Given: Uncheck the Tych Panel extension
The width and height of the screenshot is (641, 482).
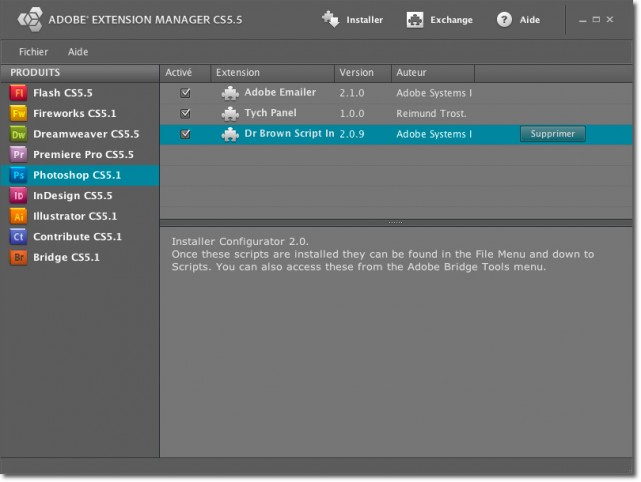Looking at the screenshot, I should 185,113.
